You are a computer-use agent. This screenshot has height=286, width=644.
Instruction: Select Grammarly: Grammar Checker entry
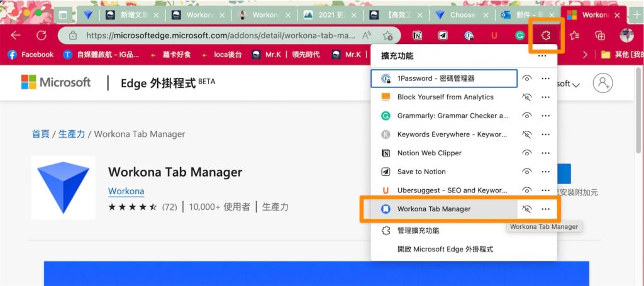pyautogui.click(x=443, y=116)
